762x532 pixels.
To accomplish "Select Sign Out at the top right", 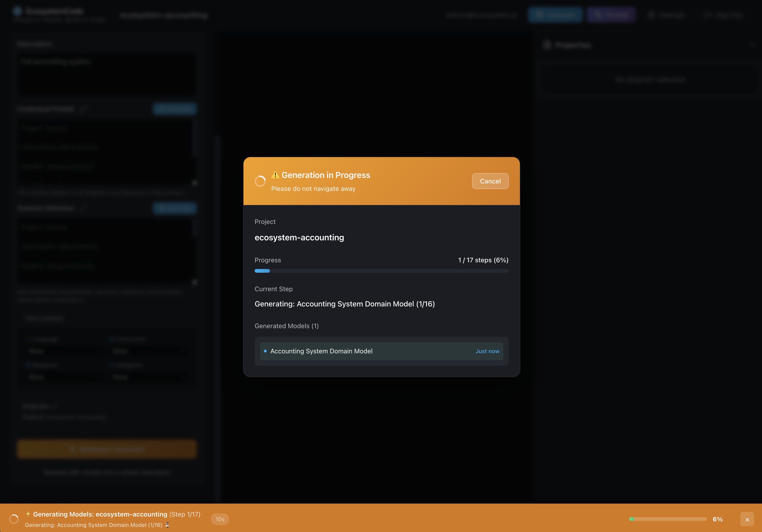I will pyautogui.click(x=725, y=15).
